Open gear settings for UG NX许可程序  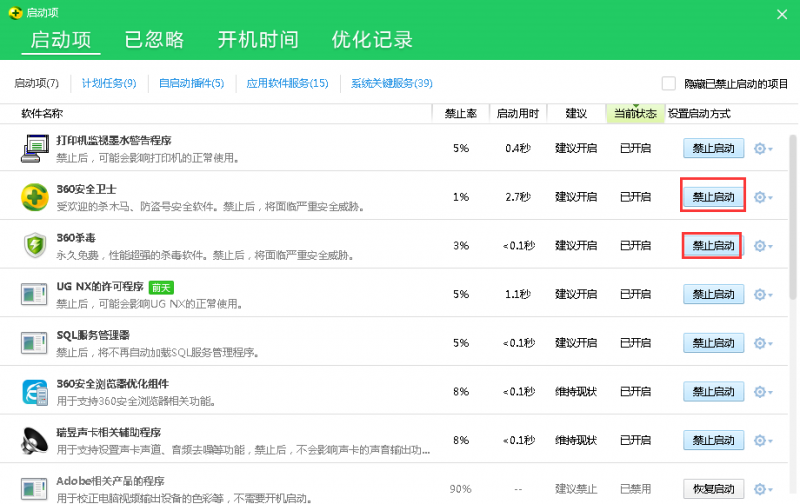pos(763,294)
